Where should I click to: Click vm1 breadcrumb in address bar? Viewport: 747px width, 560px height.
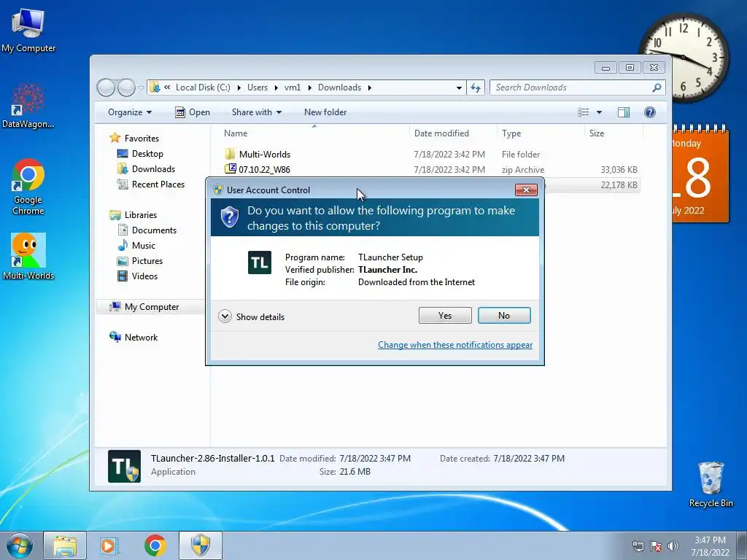click(293, 87)
